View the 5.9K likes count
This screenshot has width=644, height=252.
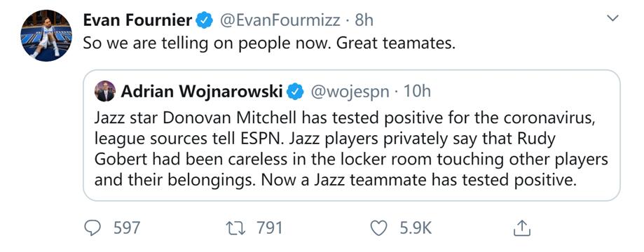click(x=416, y=228)
